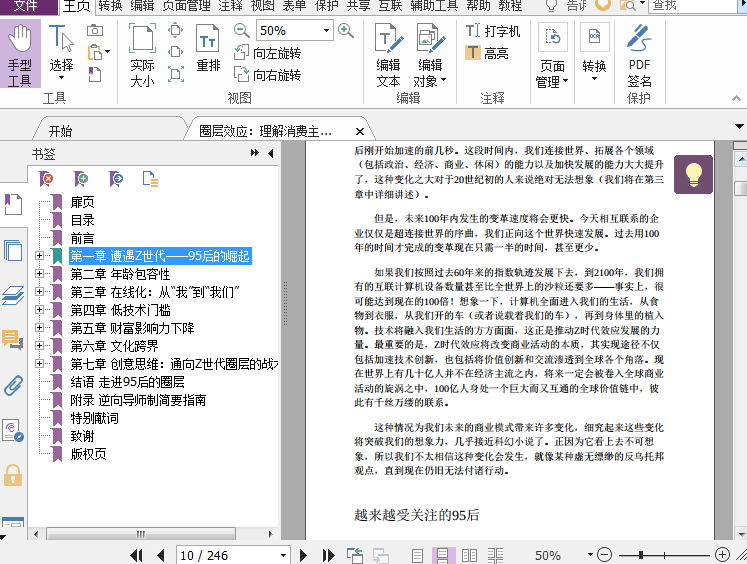Open the attachments paperclip panel

click(x=13, y=385)
